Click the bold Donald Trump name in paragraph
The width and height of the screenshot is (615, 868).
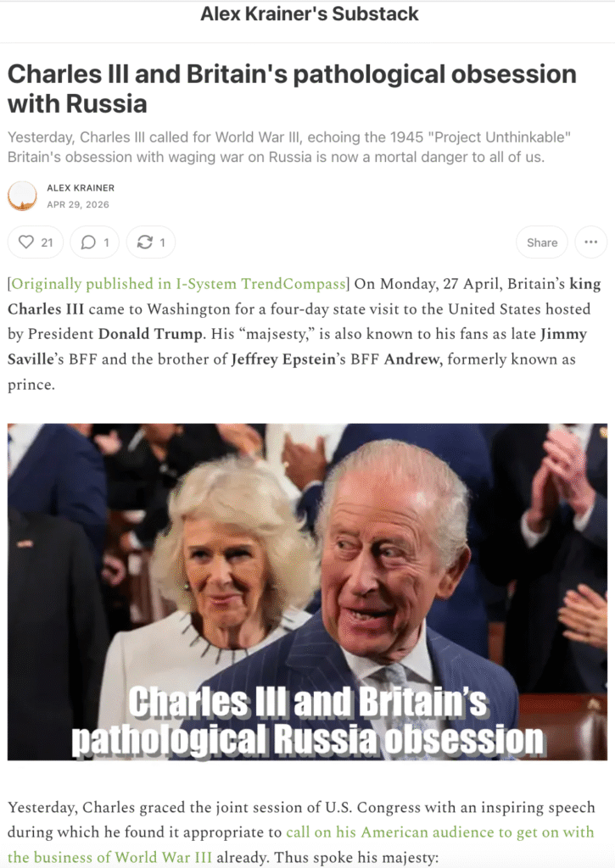click(x=149, y=334)
